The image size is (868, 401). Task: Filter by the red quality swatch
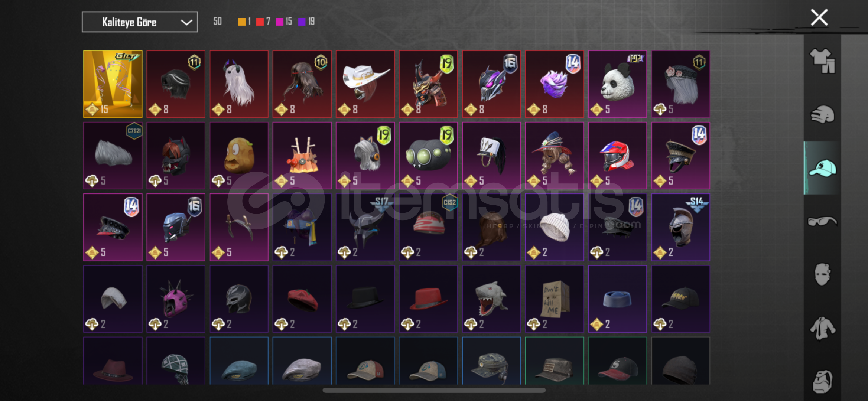(260, 22)
